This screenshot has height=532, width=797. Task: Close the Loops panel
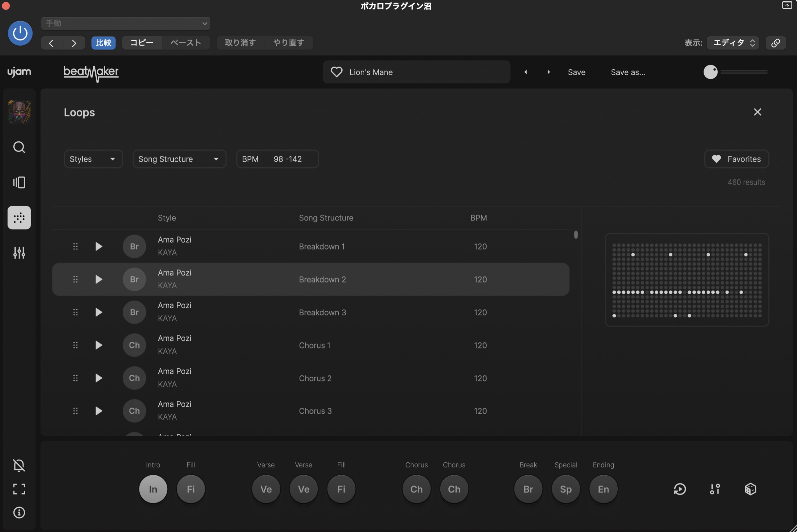757,112
